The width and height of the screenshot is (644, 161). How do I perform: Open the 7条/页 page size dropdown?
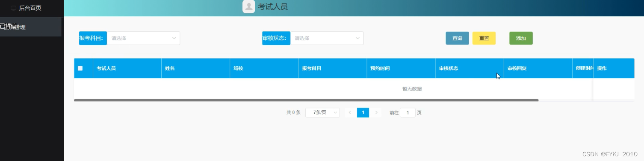click(322, 113)
